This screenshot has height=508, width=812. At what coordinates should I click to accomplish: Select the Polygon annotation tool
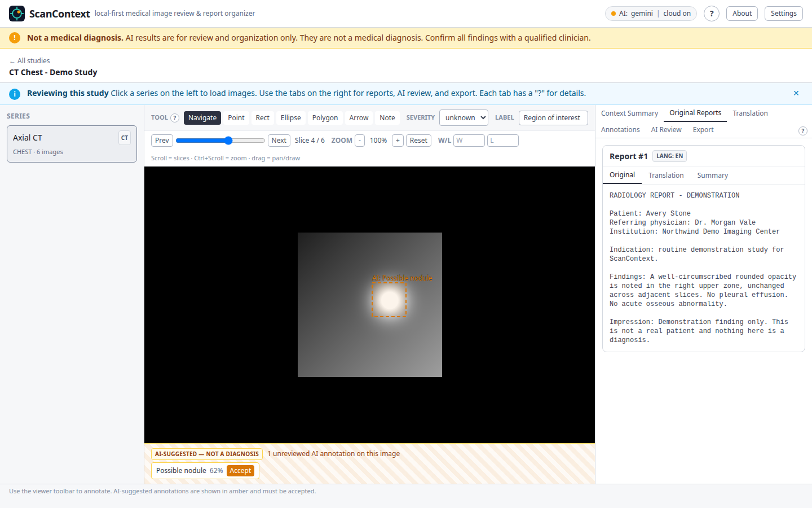pyautogui.click(x=325, y=118)
